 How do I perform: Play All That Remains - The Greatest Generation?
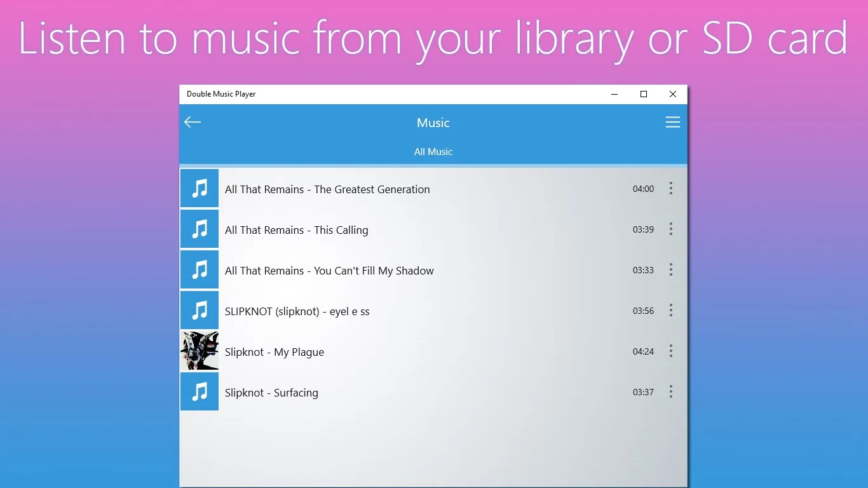click(x=327, y=189)
